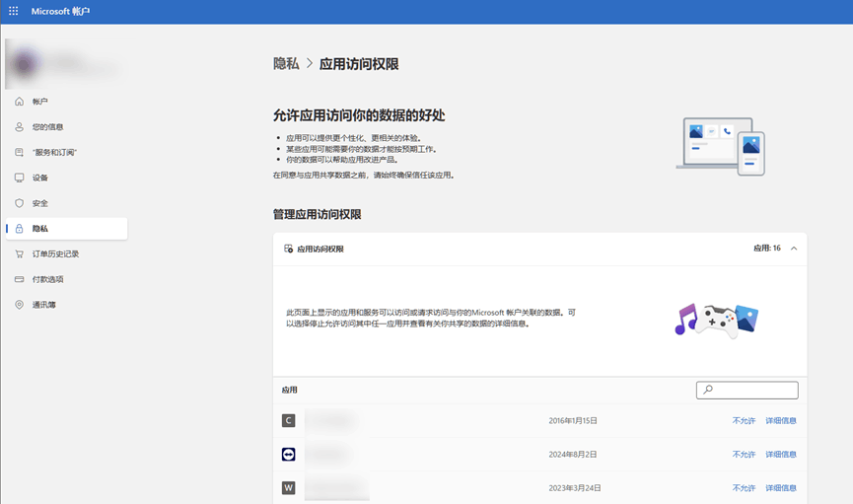The image size is (853, 504).
Task: Click 不允许 for the 2023年3月24日 app
Action: (744, 487)
